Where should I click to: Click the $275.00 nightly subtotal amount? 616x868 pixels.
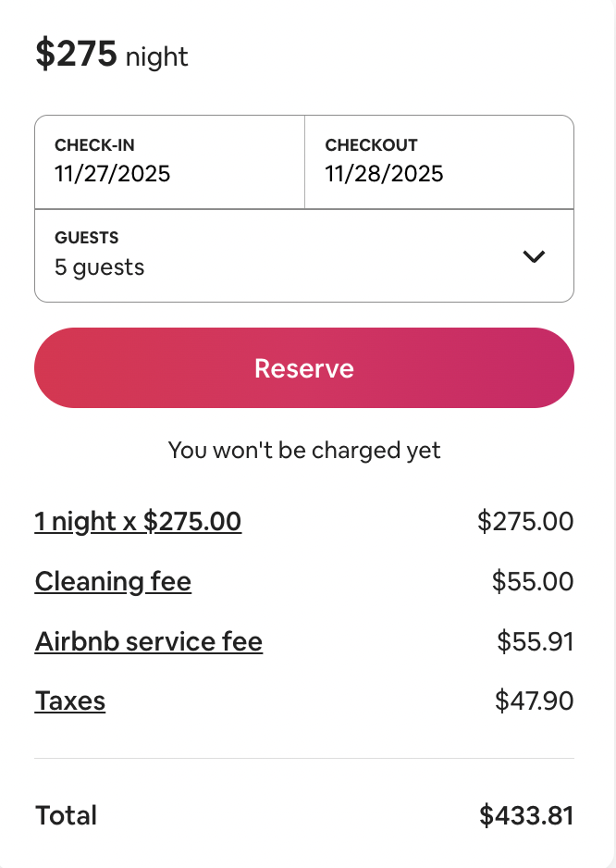pos(525,522)
